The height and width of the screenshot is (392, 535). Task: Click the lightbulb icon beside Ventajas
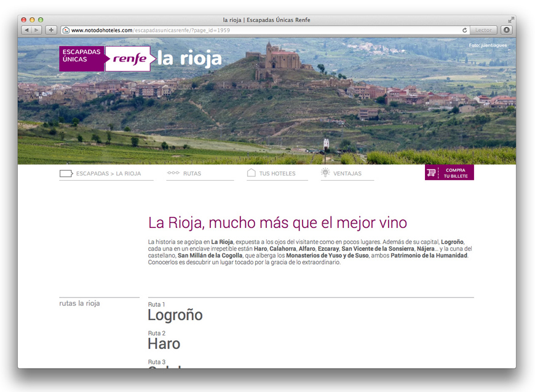pyautogui.click(x=325, y=173)
